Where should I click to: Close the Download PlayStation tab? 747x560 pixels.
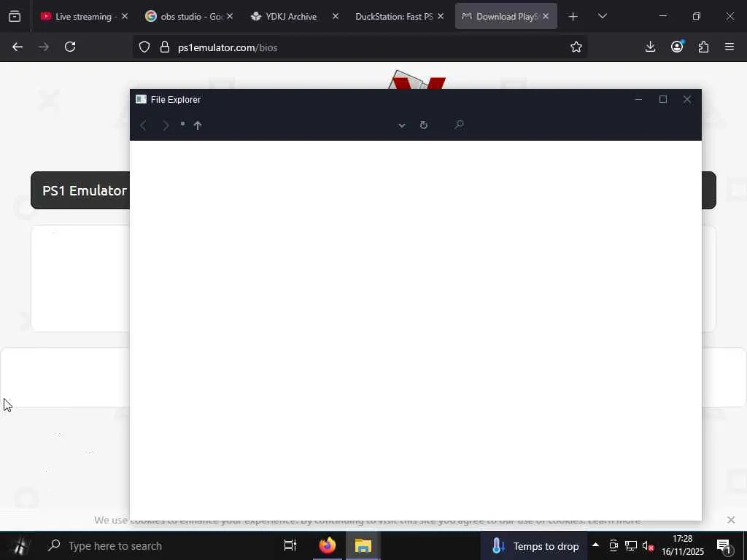546,17
